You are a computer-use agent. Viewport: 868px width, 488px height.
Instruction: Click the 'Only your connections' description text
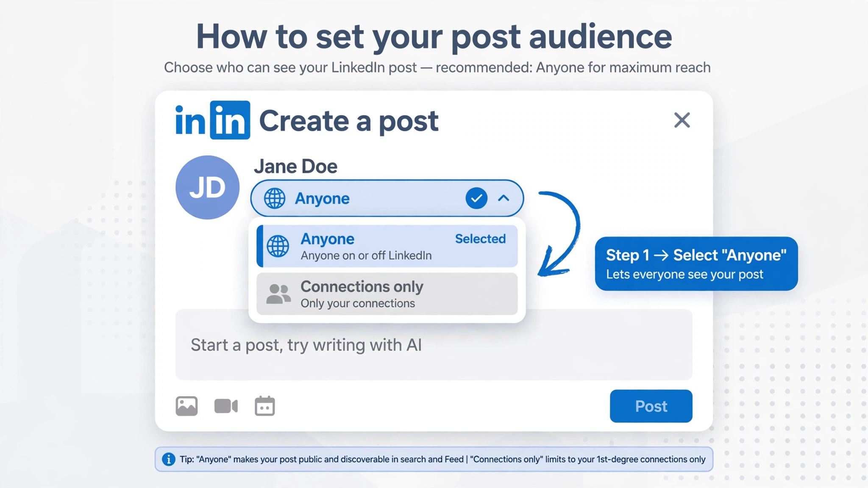tap(358, 303)
